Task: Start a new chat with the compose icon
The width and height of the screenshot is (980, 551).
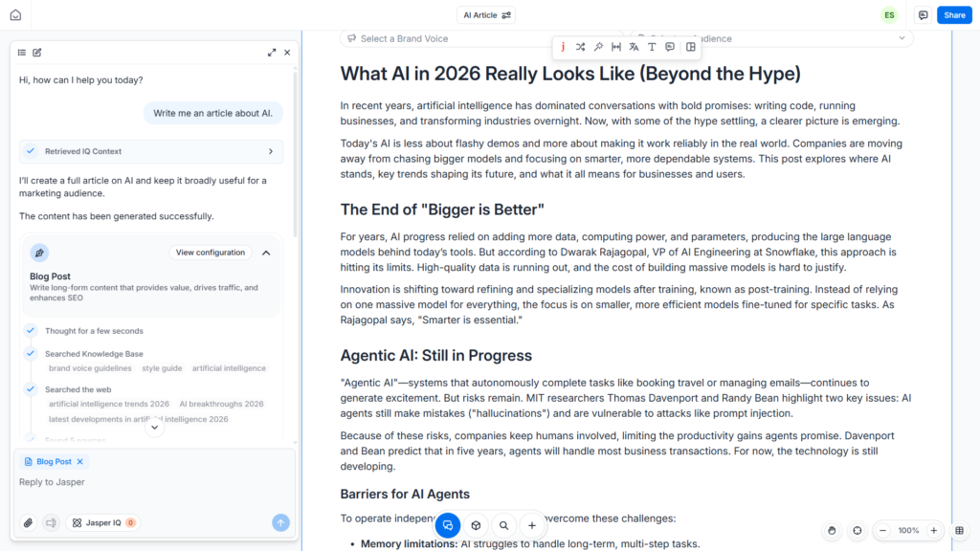Action: coord(37,53)
